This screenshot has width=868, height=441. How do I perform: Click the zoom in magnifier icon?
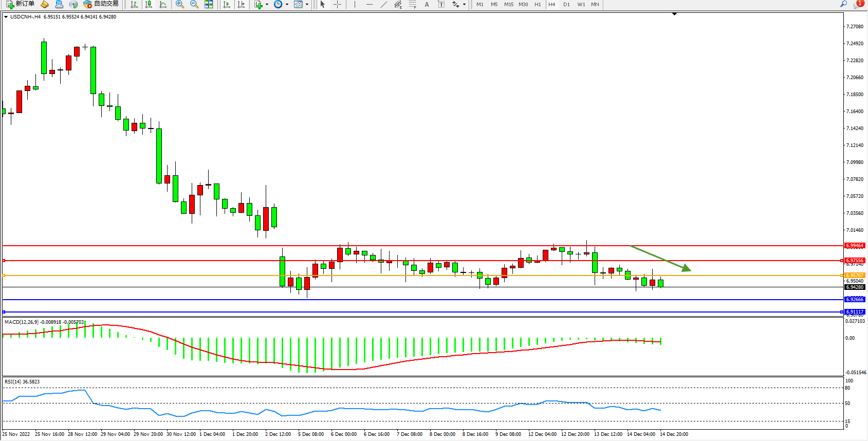point(180,4)
